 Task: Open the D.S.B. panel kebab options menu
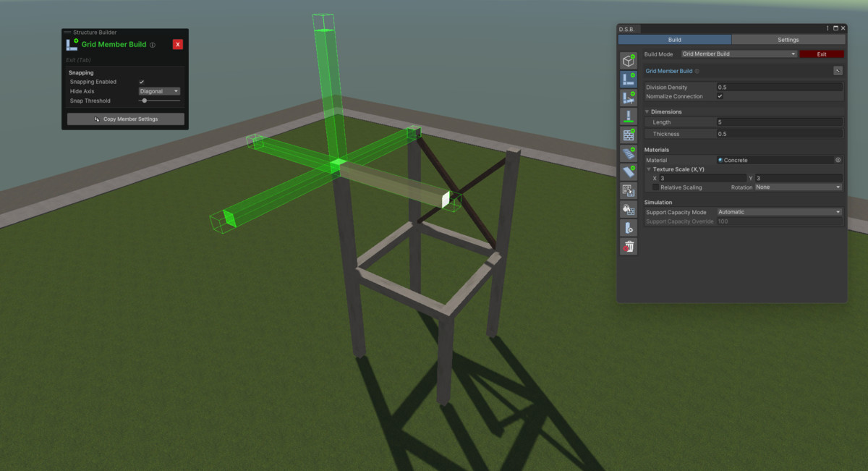[x=828, y=28]
